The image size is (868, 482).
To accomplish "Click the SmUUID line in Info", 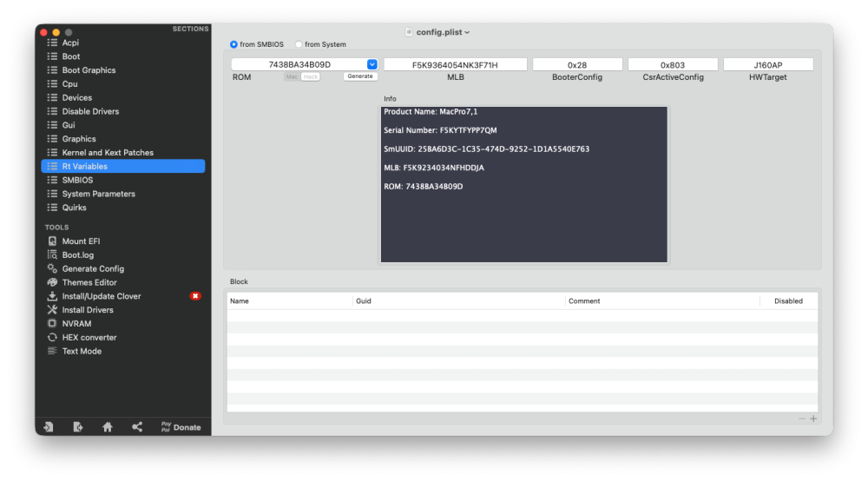I will coord(487,149).
